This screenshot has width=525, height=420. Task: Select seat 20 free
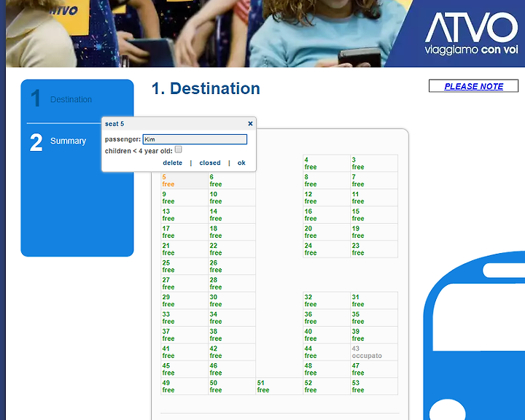[x=327, y=232]
